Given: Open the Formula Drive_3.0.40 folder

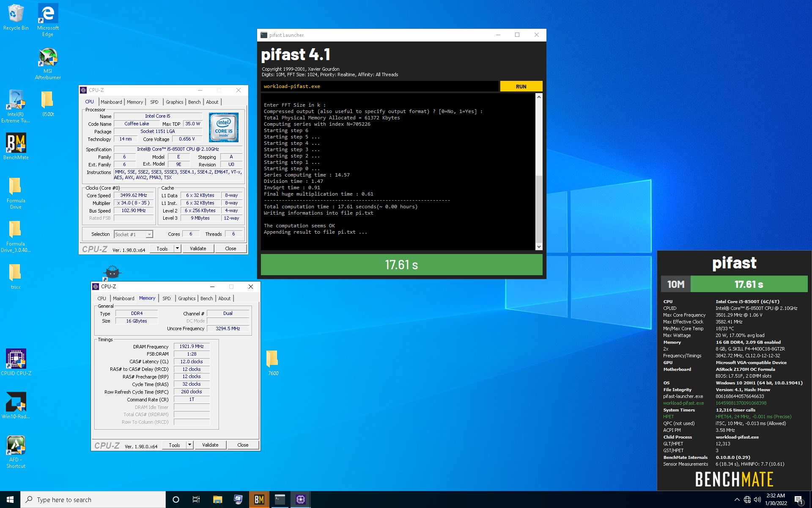Looking at the screenshot, I should pyautogui.click(x=16, y=236).
